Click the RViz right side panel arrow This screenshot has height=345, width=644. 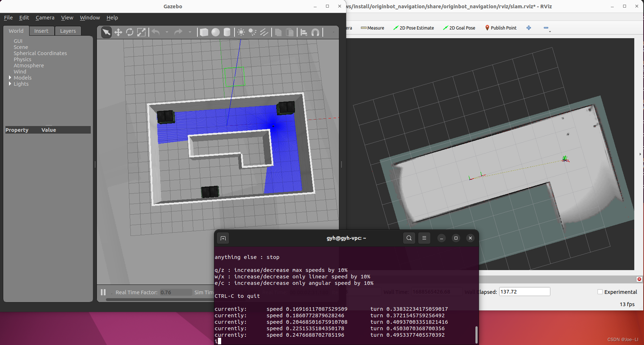[640, 154]
